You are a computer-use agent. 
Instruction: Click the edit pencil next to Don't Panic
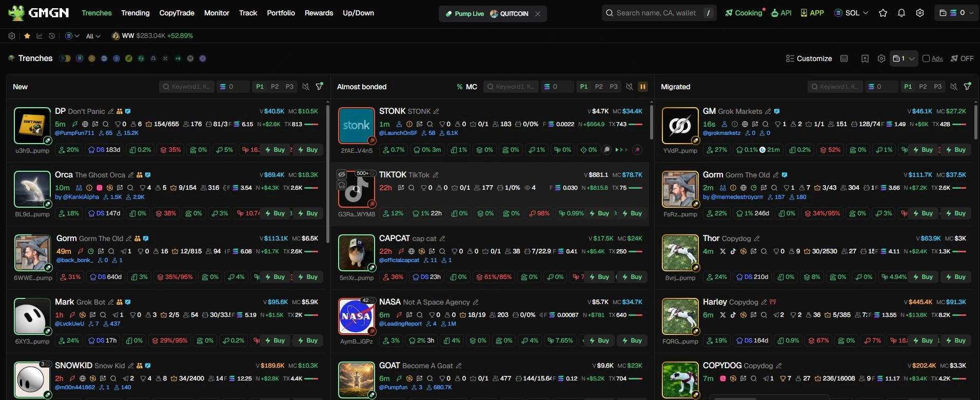111,111
